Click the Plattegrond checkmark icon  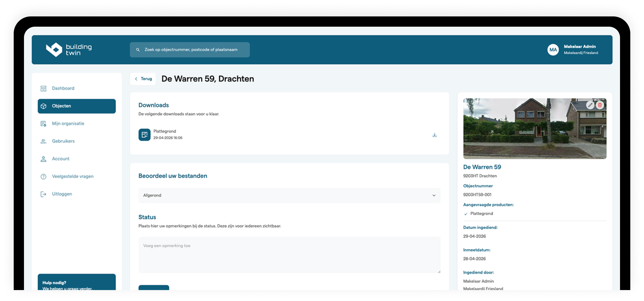click(465, 214)
